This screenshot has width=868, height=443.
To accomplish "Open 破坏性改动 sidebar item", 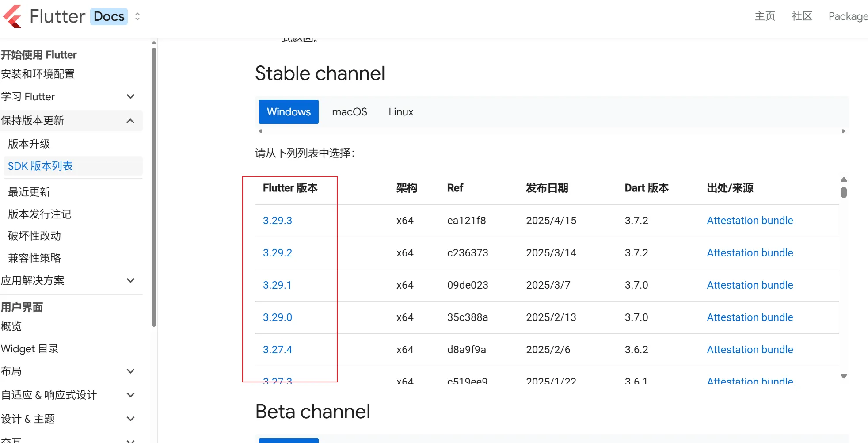I will [34, 236].
